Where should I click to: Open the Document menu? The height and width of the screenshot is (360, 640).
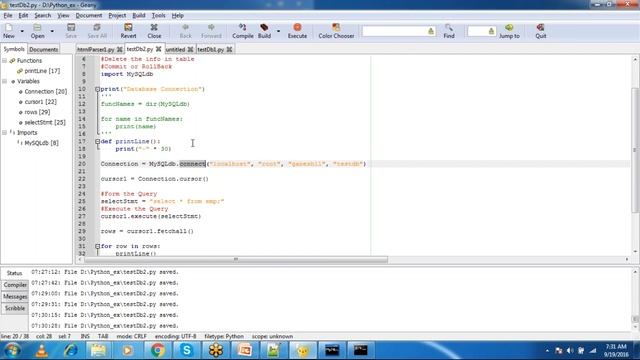pyautogui.click(x=89, y=16)
